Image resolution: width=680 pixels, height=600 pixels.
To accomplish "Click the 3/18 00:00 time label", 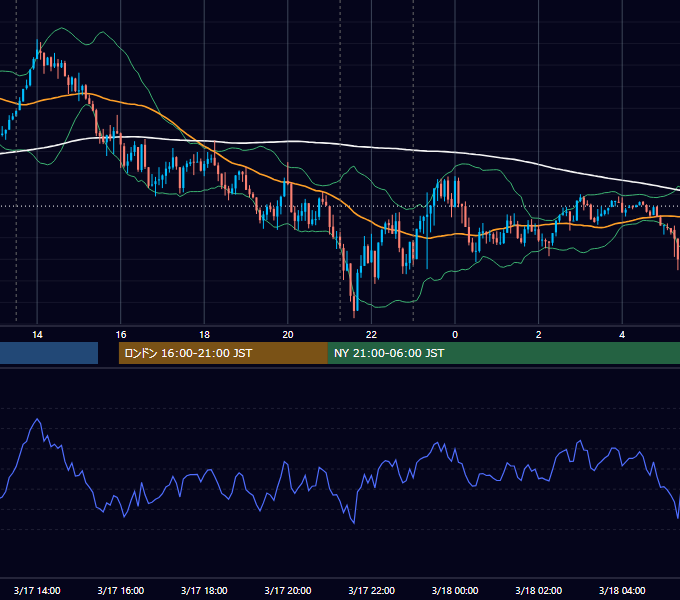I will pyautogui.click(x=455, y=590).
